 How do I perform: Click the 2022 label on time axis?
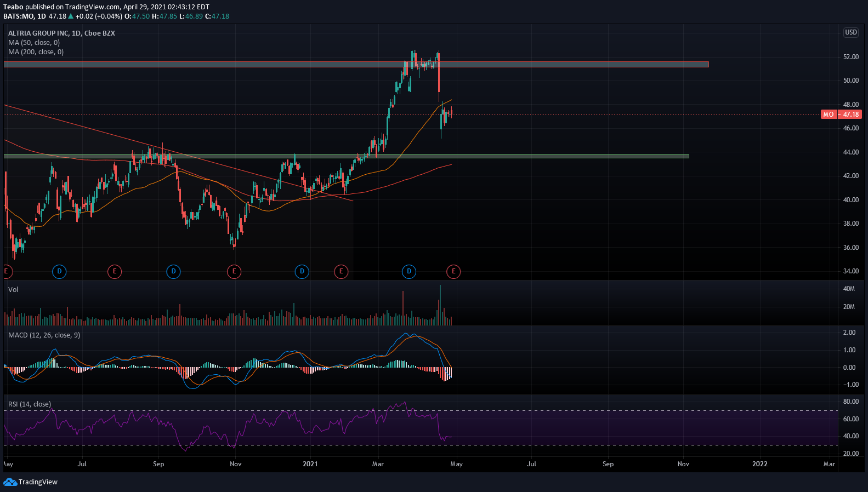(760, 464)
